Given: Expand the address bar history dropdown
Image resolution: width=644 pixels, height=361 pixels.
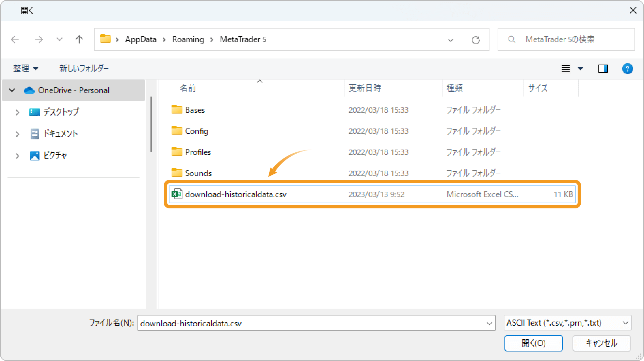Looking at the screenshot, I should (x=451, y=40).
